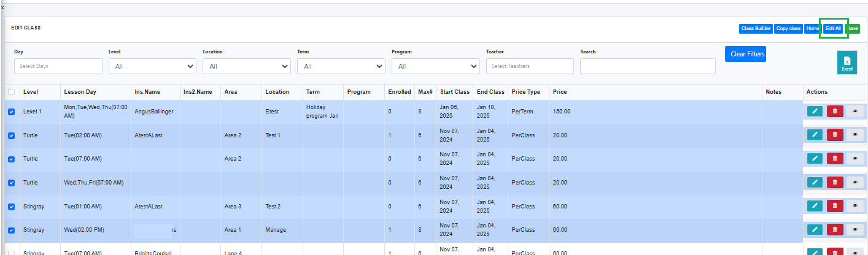
Task: Toggle the select-all checkbox in table header
Action: point(11,92)
